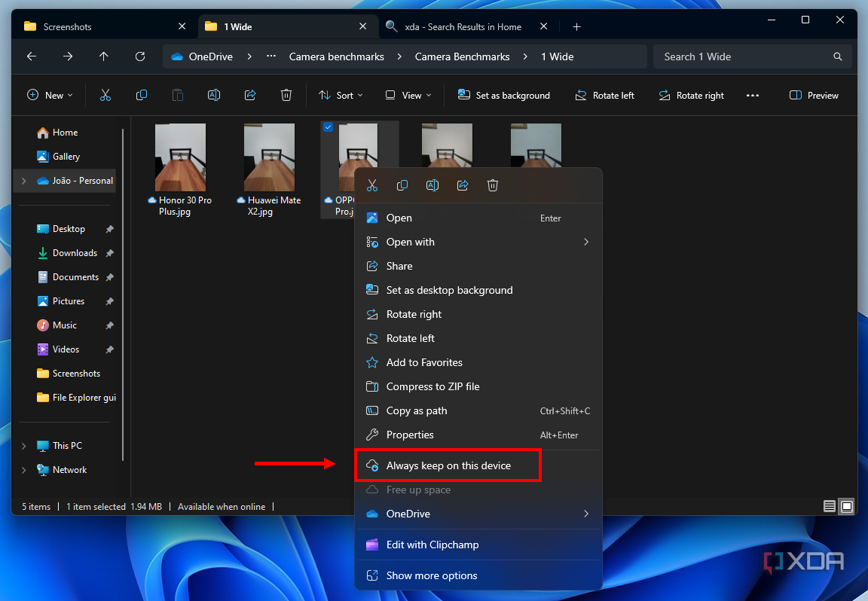The width and height of the screenshot is (868, 601).
Task: Select the Rename icon in the context menu
Action: pyautogui.click(x=432, y=185)
